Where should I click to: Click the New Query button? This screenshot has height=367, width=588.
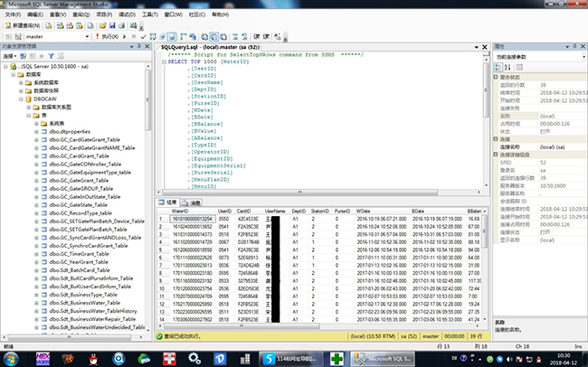click(22, 25)
